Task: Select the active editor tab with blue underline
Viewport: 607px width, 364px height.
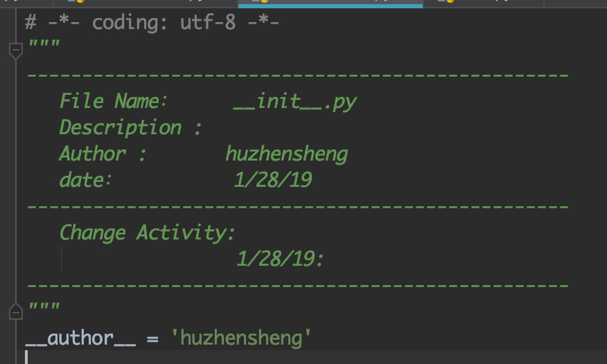Action: (331, 3)
